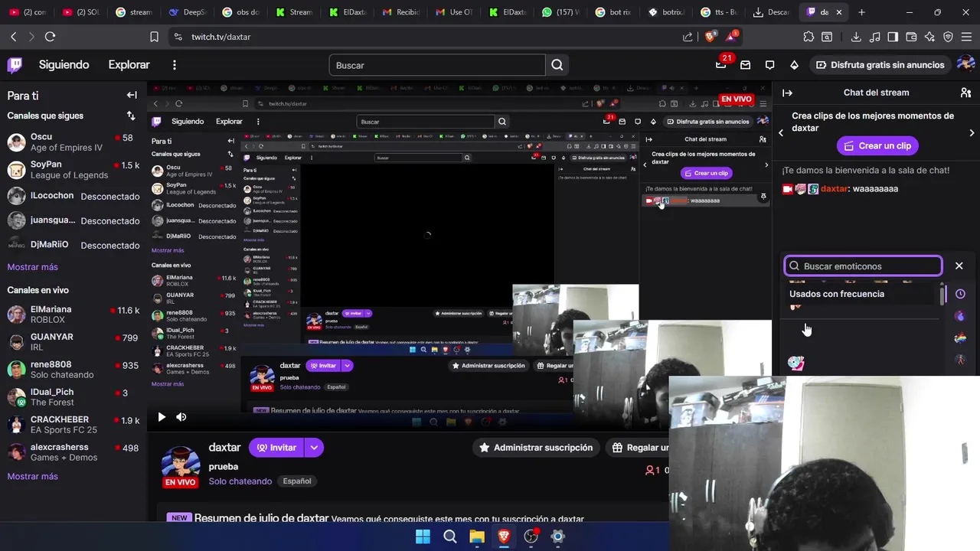The image size is (980, 551).
Task: Open the Leo AI sparkle icon
Action: (929, 37)
